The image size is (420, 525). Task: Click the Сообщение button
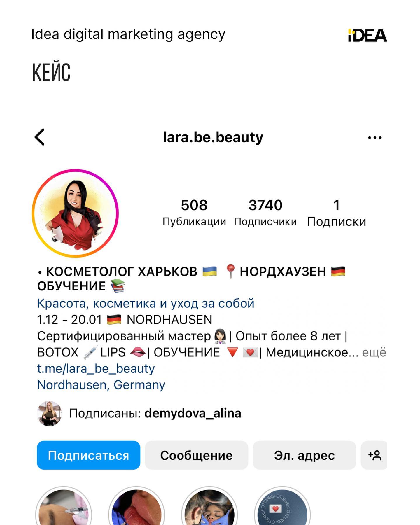pyautogui.click(x=197, y=455)
